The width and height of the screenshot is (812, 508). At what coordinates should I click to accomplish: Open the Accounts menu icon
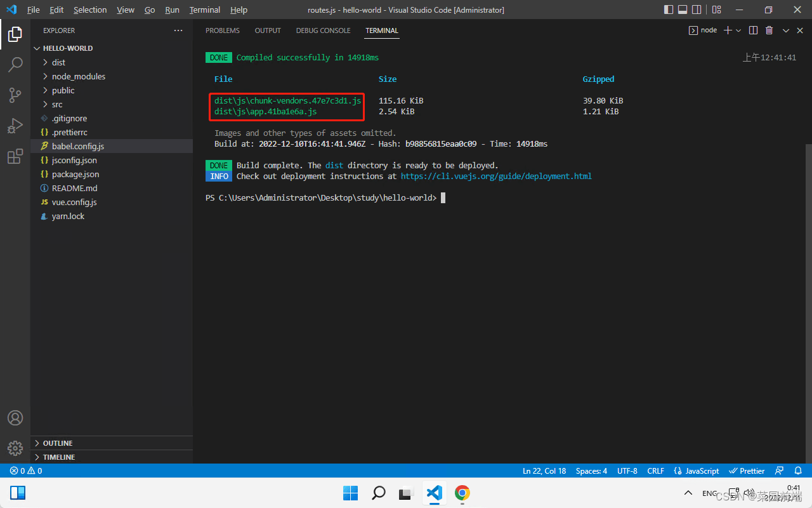click(15, 418)
